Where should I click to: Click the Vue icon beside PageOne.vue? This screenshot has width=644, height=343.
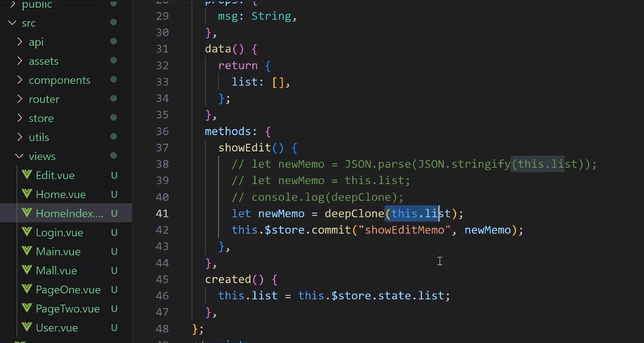pos(27,289)
